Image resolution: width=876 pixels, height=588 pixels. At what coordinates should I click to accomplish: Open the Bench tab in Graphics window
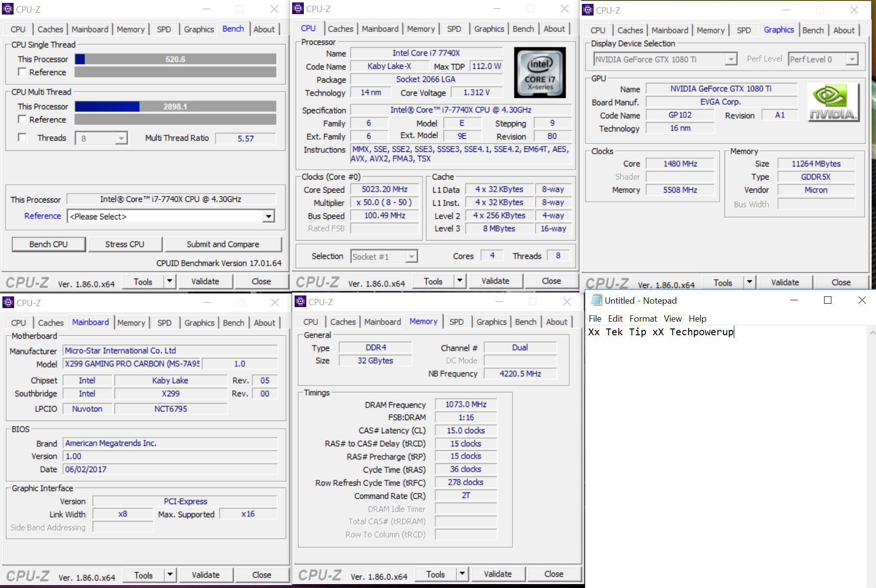pos(813,30)
